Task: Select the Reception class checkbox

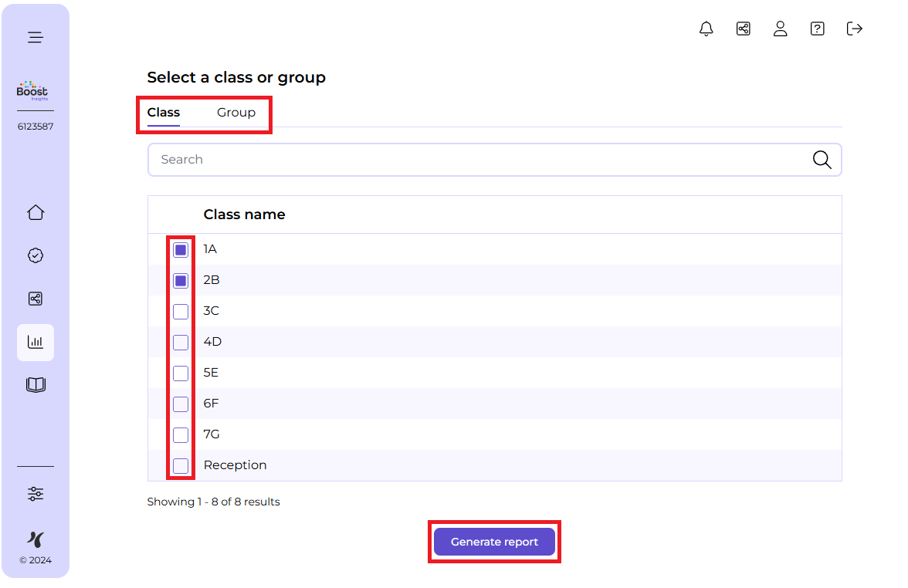Action: (181, 466)
